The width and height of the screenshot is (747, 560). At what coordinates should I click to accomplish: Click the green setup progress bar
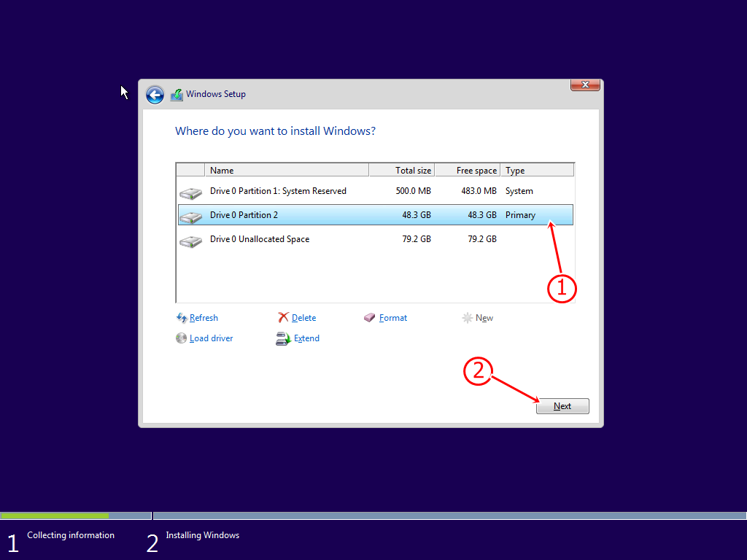click(55, 516)
